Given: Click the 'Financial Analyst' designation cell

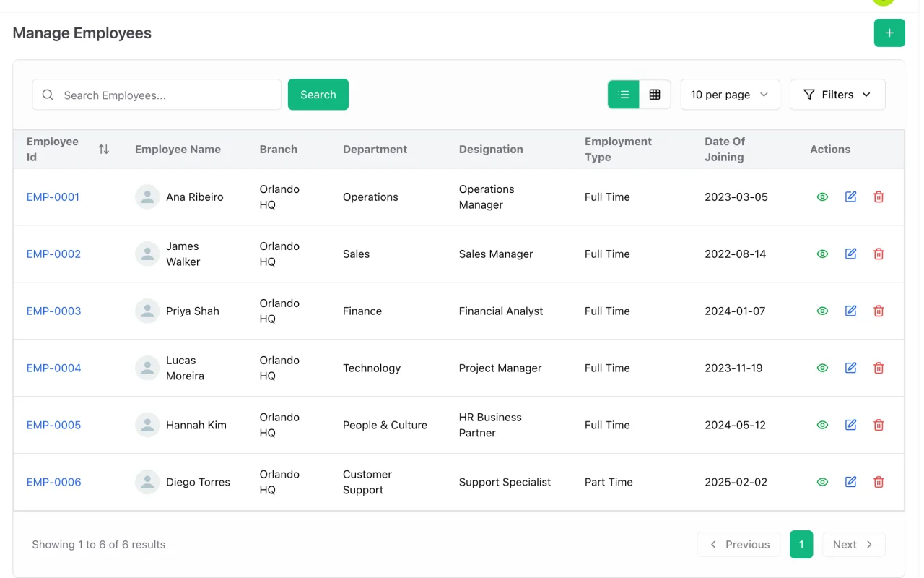Looking at the screenshot, I should tap(501, 311).
